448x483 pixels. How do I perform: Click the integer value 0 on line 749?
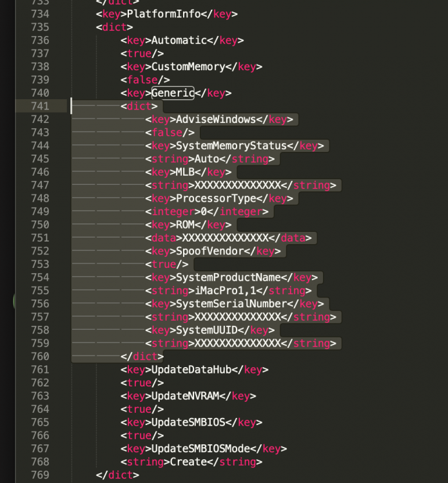pyautogui.click(x=204, y=212)
